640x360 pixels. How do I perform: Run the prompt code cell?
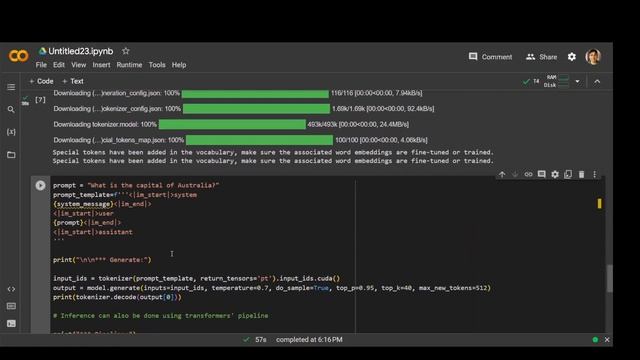tap(40, 185)
